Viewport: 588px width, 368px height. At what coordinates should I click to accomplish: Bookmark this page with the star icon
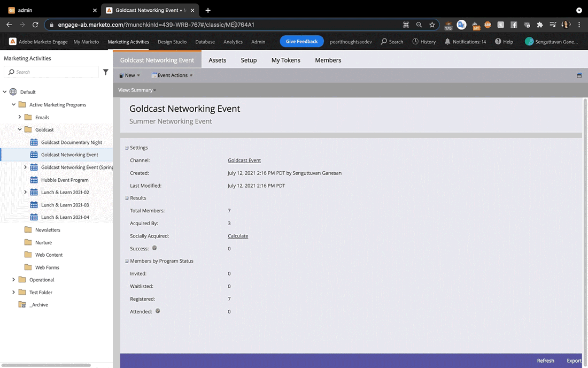[432, 25]
